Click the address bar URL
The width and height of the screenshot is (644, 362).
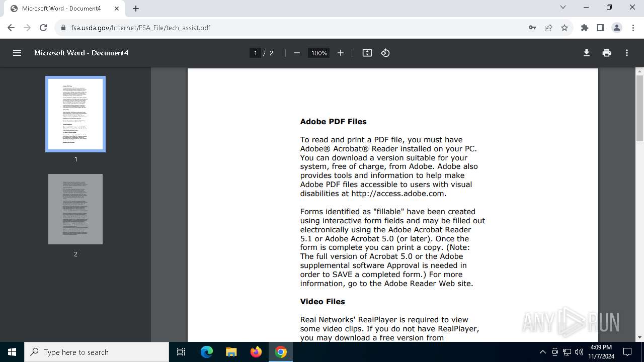(141, 28)
